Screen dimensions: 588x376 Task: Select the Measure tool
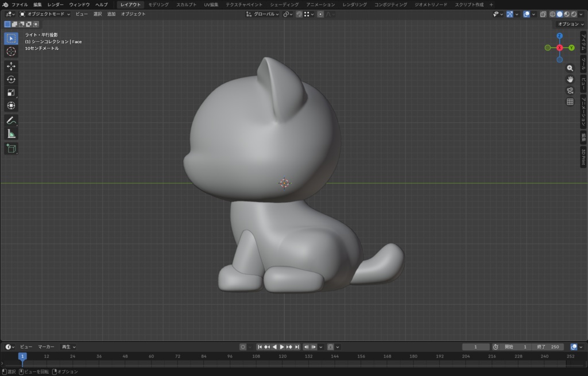pos(10,133)
